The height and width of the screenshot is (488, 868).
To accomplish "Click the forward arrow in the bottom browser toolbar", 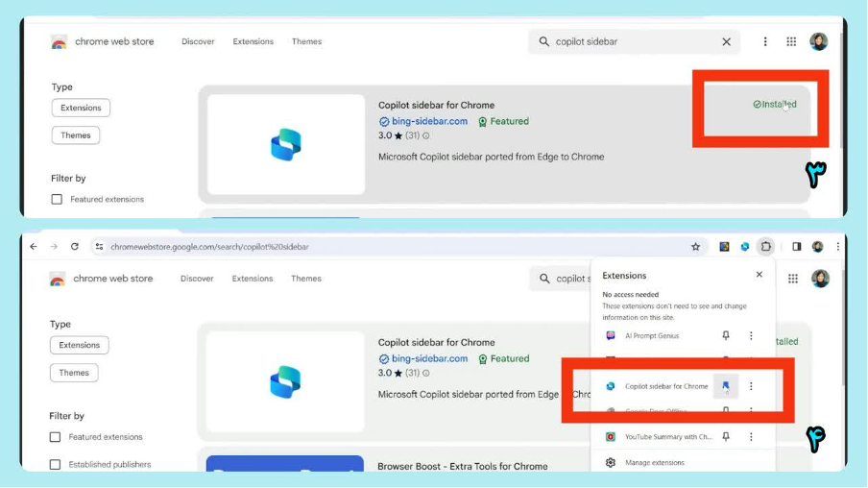I will click(x=54, y=247).
